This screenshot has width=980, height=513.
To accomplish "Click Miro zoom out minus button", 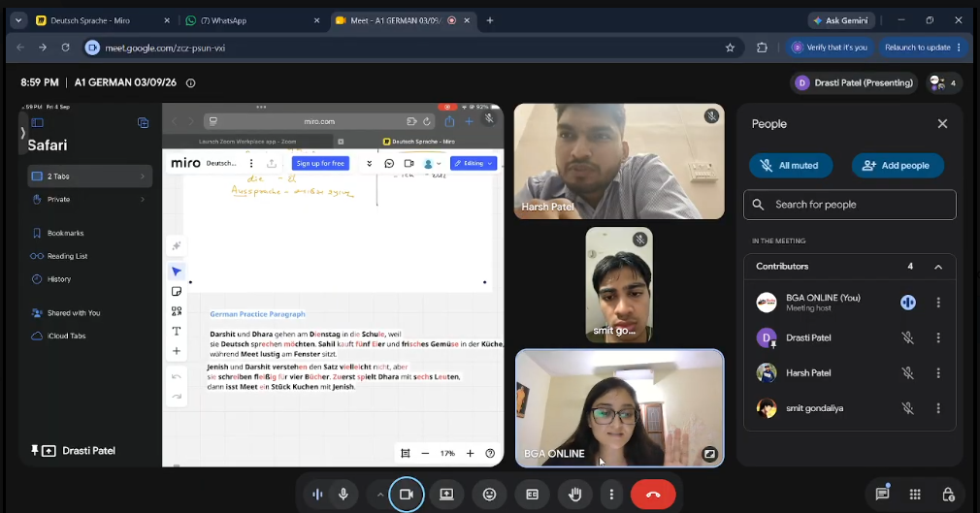I will 425,453.
